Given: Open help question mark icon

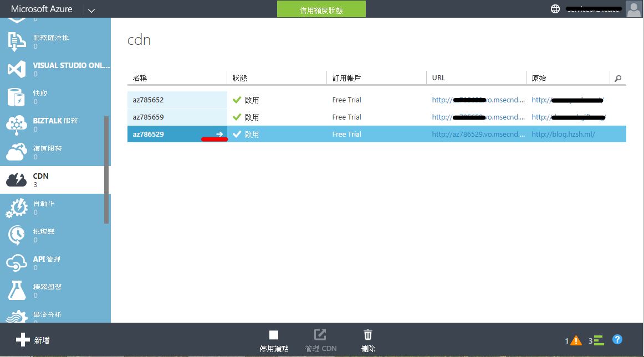Looking at the screenshot, I should coord(617,340).
